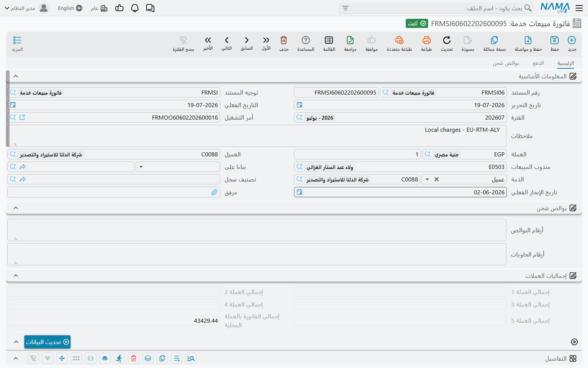The image size is (588, 368).
Task: Collapse the تحديث البيانات section chevron
Action: click(x=16, y=342)
